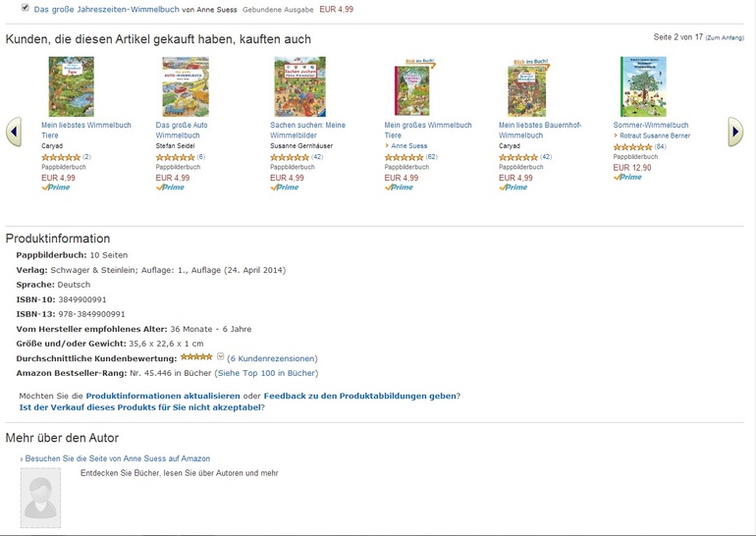Click Produktinformationen aktualisieren link
Screen dimensions: 756x536
point(163,396)
